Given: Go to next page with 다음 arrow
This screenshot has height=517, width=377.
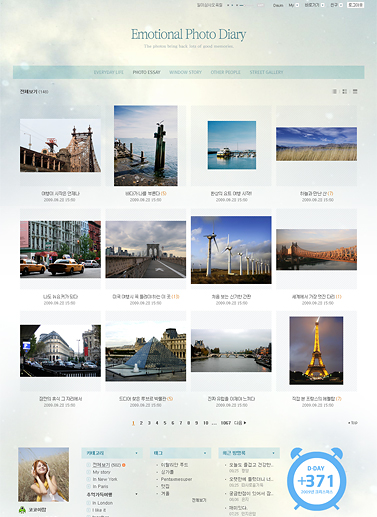Looking at the screenshot, I should pos(240,423).
